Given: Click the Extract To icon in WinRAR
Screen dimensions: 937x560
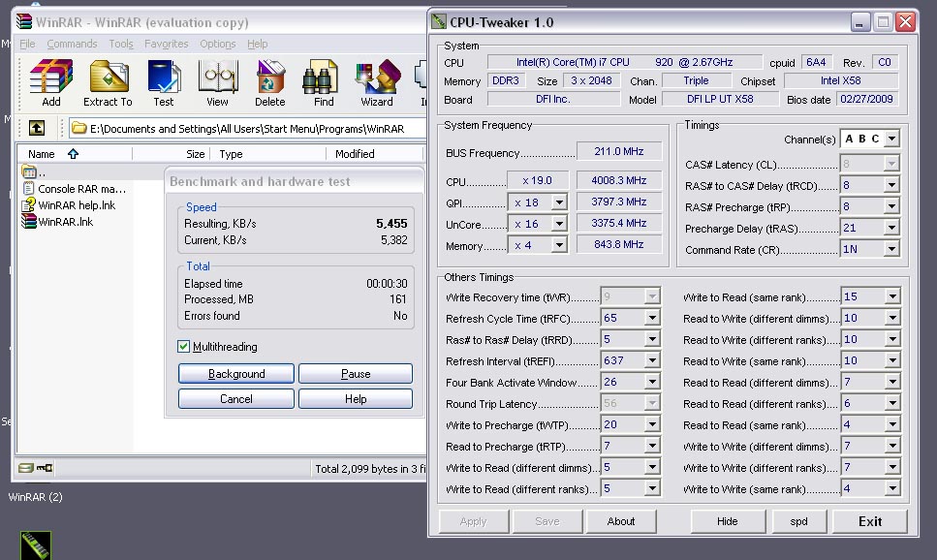Looking at the screenshot, I should pos(109,82).
